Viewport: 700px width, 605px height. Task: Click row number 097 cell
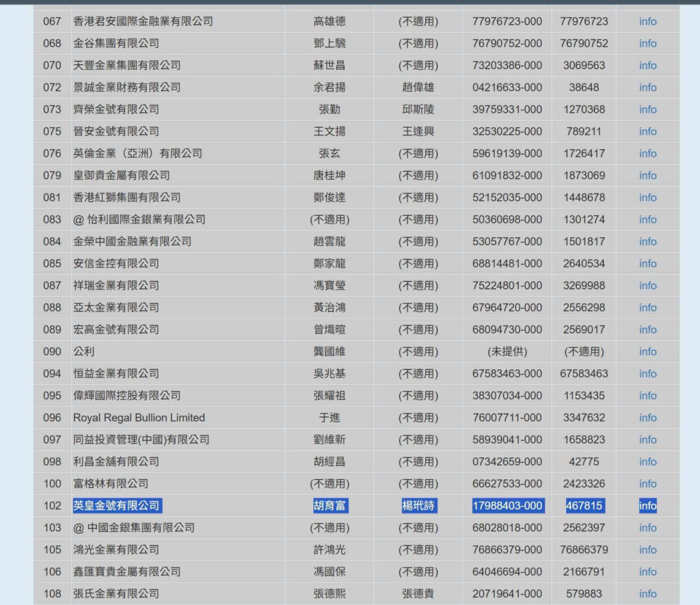tap(53, 440)
